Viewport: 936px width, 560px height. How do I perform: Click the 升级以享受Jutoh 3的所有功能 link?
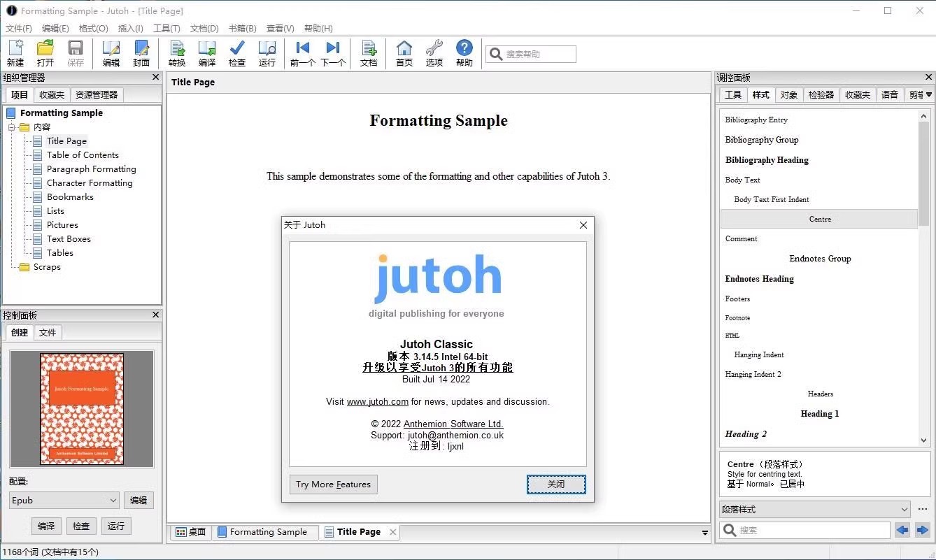tap(437, 368)
